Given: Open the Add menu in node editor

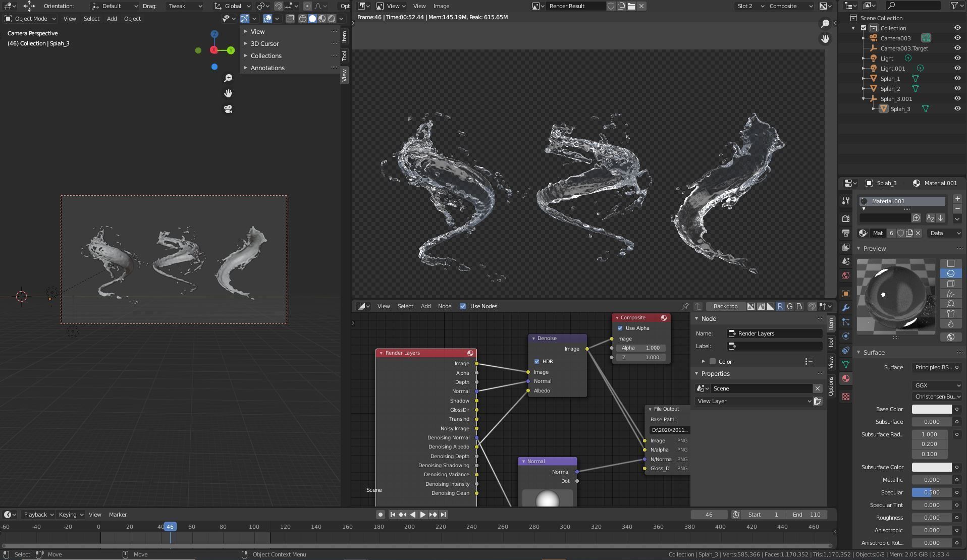Looking at the screenshot, I should coord(425,306).
